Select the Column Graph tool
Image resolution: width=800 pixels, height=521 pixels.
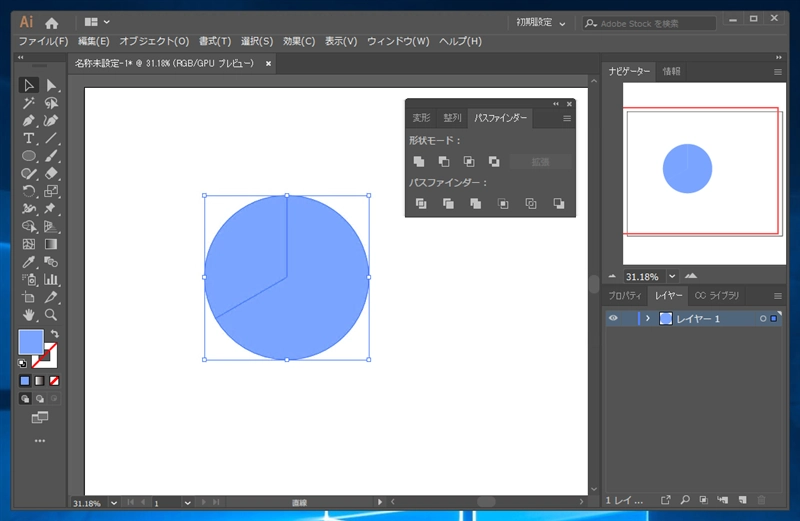point(51,280)
